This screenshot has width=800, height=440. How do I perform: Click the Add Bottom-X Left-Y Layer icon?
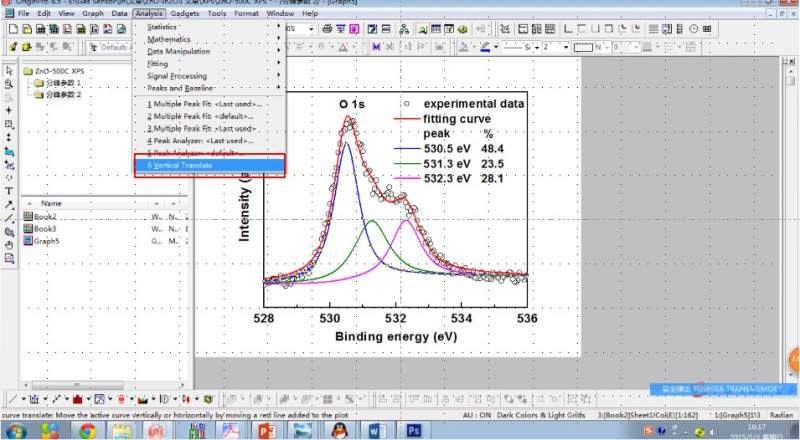pyautogui.click(x=568, y=29)
